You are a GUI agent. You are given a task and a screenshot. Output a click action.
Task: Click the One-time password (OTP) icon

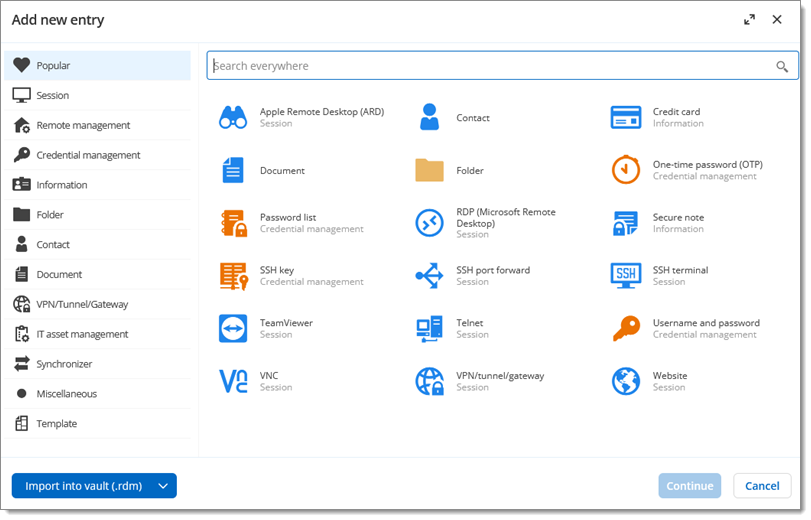[626, 170]
